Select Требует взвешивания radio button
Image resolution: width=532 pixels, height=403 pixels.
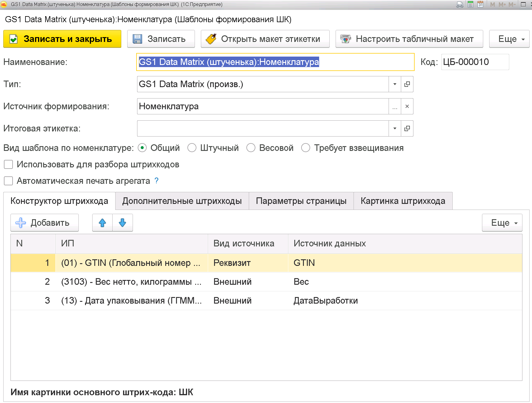tap(306, 148)
